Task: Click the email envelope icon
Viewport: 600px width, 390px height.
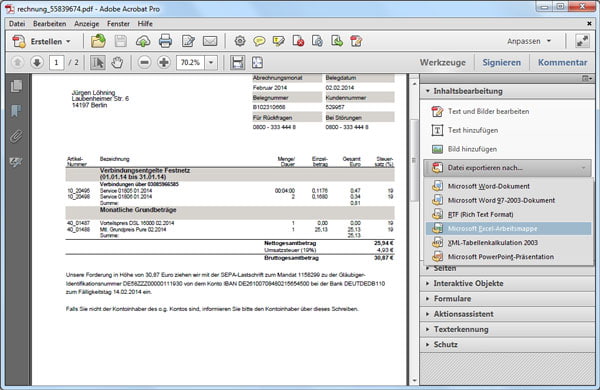Action: click(x=210, y=41)
